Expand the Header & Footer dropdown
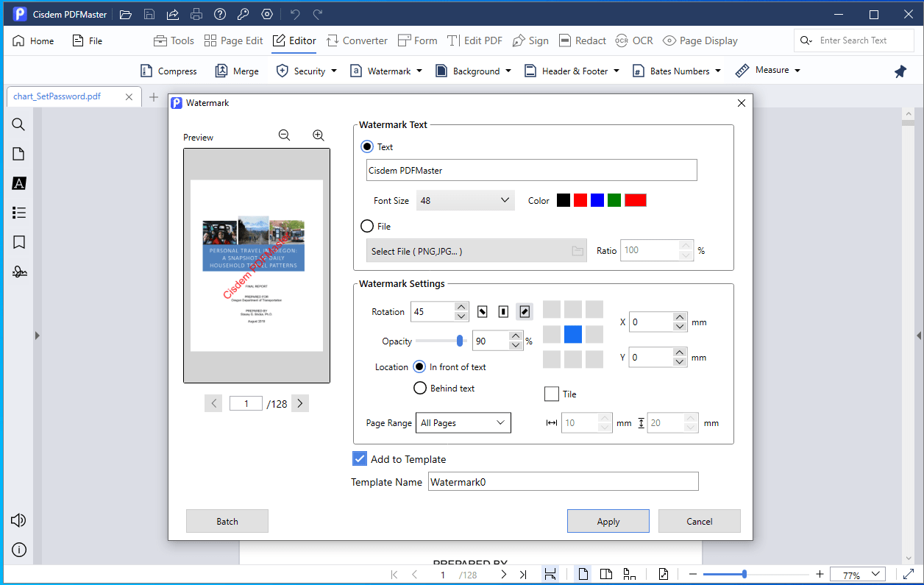The image size is (924, 585). click(616, 71)
